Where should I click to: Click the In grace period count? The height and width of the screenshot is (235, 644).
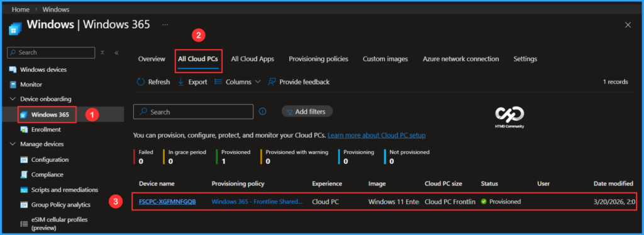click(184, 157)
